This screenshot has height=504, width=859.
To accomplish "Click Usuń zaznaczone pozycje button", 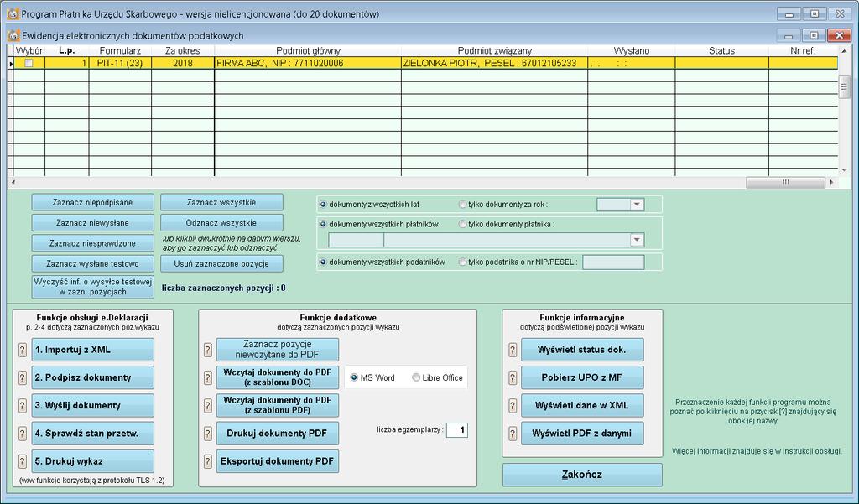I will click(221, 263).
